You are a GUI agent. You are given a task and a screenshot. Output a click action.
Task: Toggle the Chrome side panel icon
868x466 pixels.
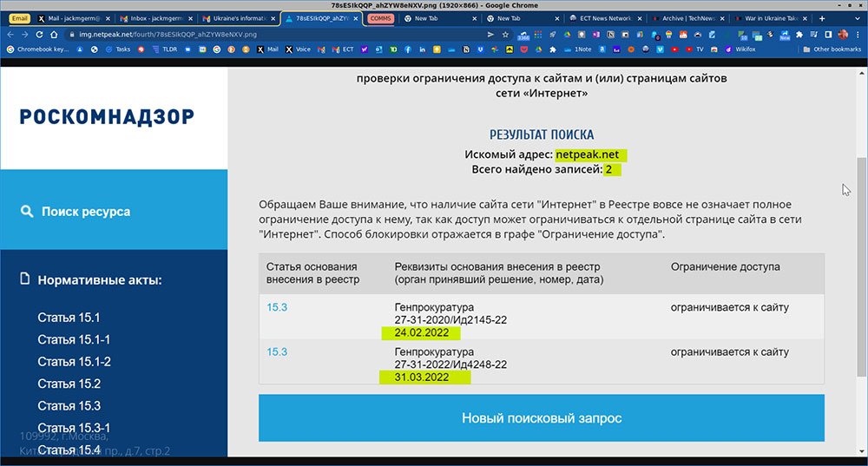click(828, 35)
